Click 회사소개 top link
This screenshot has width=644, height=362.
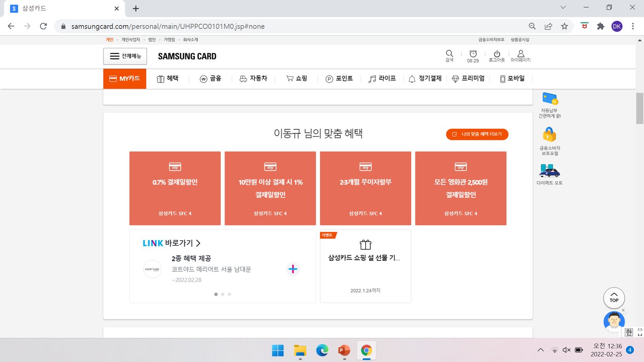coord(190,40)
